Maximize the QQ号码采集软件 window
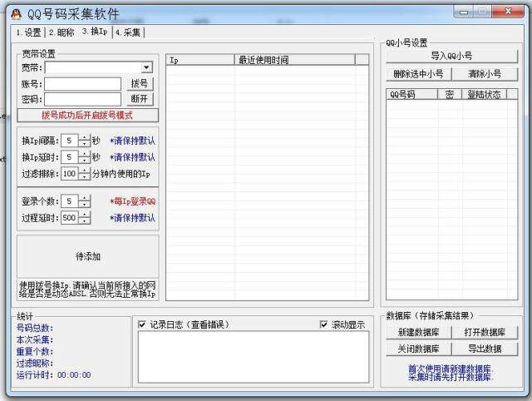The width and height of the screenshot is (532, 401). pyautogui.click(x=481, y=12)
